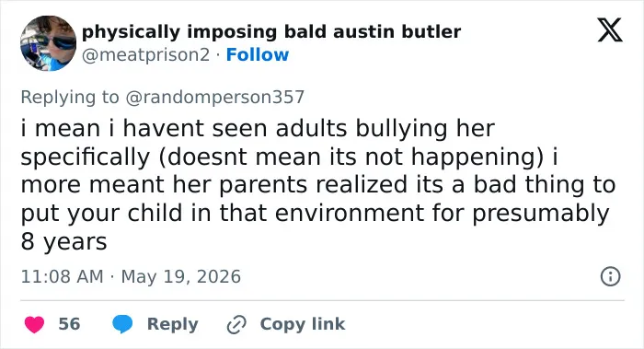Click the blue reply speech bubble icon
This screenshot has width=644, height=349.
coord(122,324)
